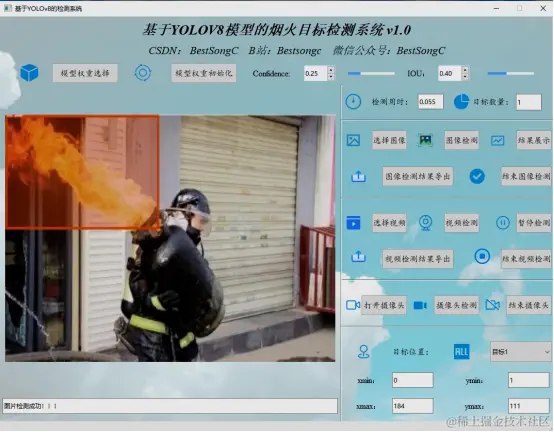Click the target-circle initialize icon
Viewport: 554px width, 432px height.
(143, 73)
